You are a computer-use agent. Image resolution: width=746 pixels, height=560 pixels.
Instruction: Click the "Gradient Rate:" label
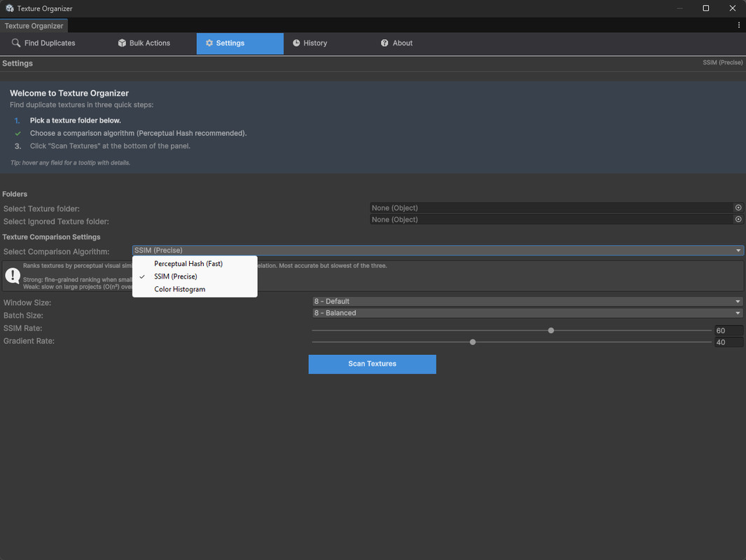(29, 341)
